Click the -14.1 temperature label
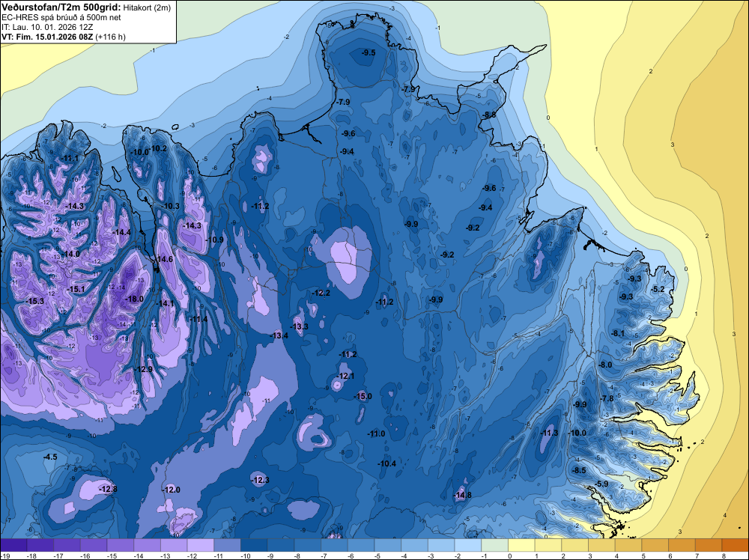The height and width of the screenshot is (560, 749). 165,303
